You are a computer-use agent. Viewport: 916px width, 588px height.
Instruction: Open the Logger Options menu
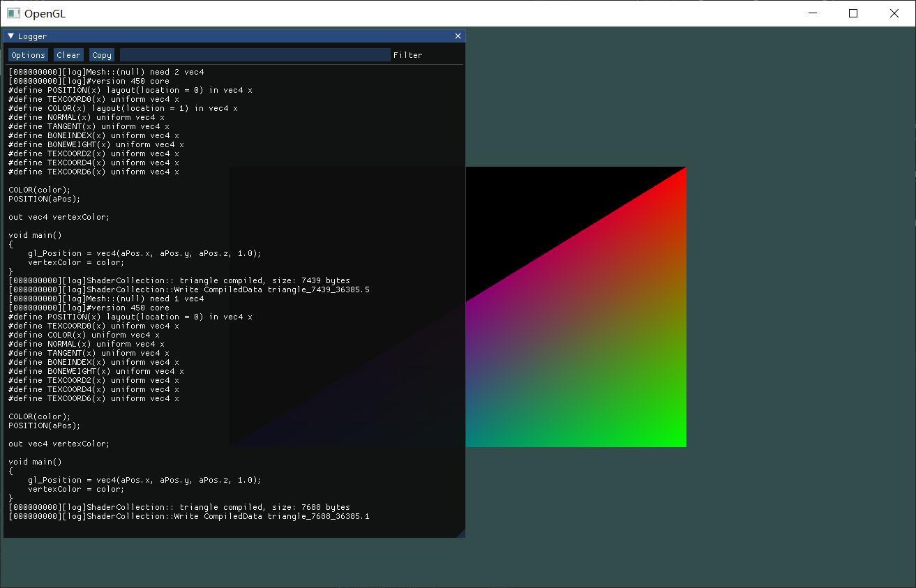(28, 55)
